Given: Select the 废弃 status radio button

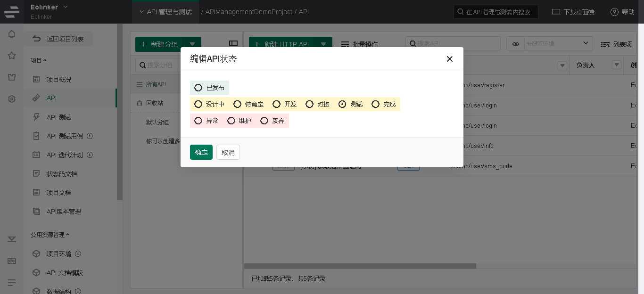Looking at the screenshot, I should (x=264, y=121).
